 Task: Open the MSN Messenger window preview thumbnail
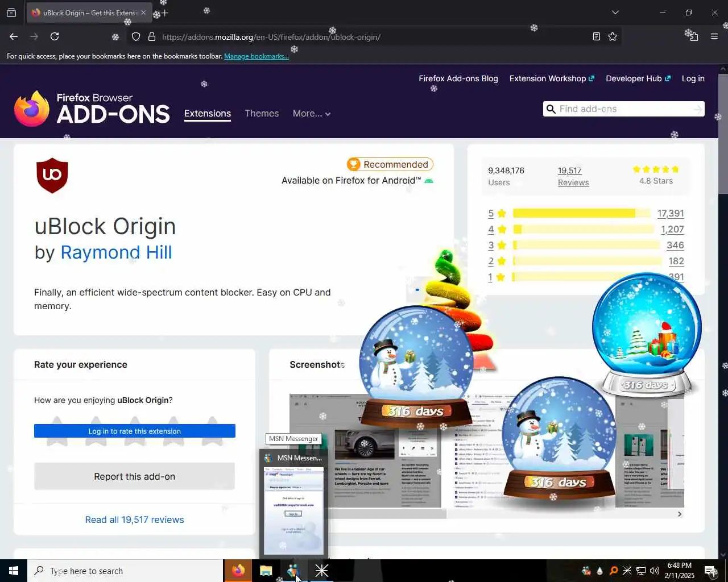(294, 510)
